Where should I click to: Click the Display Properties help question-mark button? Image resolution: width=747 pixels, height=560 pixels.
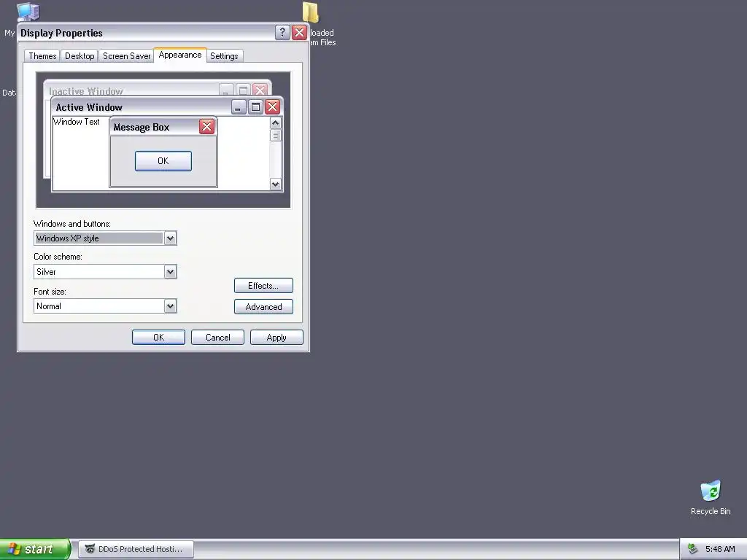click(282, 32)
